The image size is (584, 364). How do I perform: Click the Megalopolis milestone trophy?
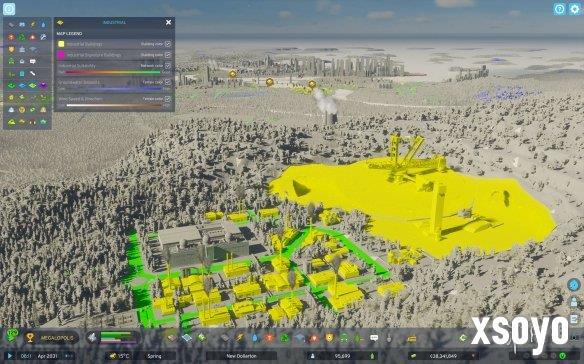[30, 338]
